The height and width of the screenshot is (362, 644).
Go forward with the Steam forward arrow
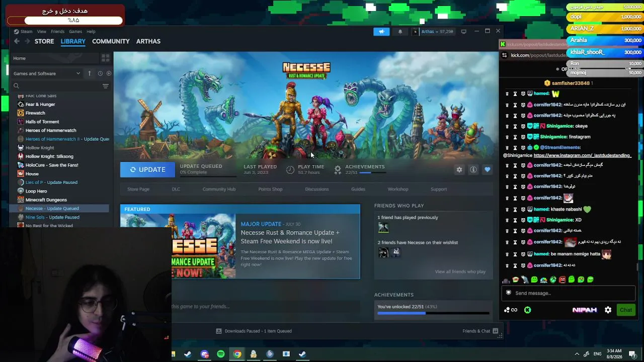27,41
